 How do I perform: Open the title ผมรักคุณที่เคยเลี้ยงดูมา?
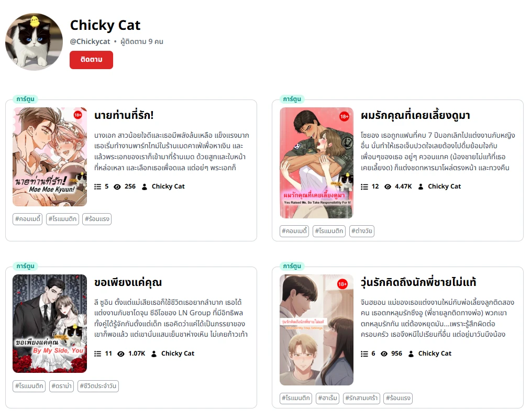tap(415, 115)
